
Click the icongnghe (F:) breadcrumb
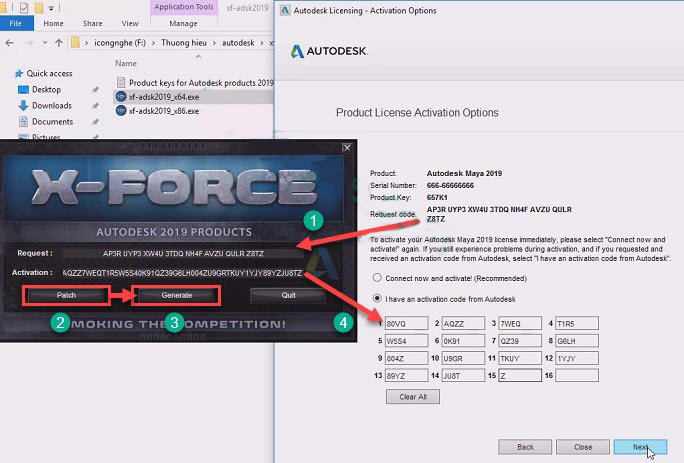pos(120,43)
